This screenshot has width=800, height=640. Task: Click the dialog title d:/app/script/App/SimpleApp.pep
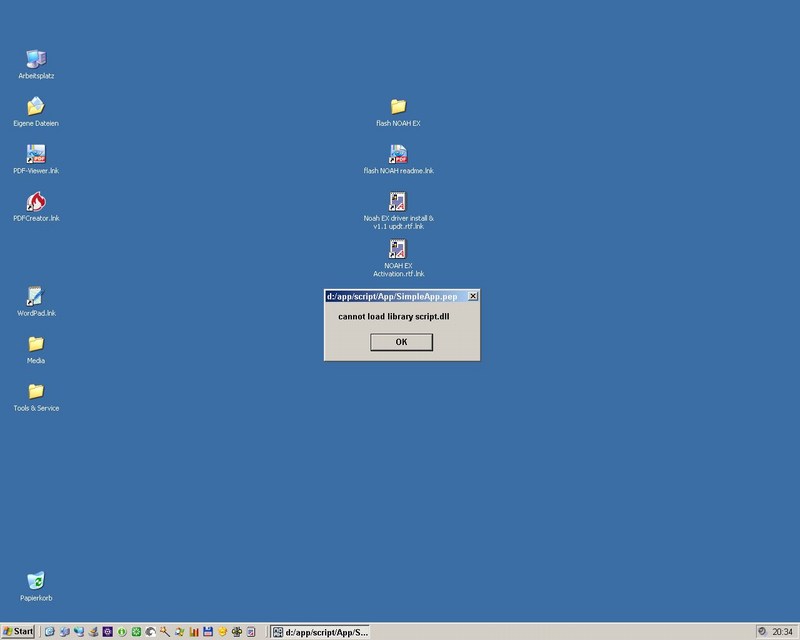click(x=392, y=297)
